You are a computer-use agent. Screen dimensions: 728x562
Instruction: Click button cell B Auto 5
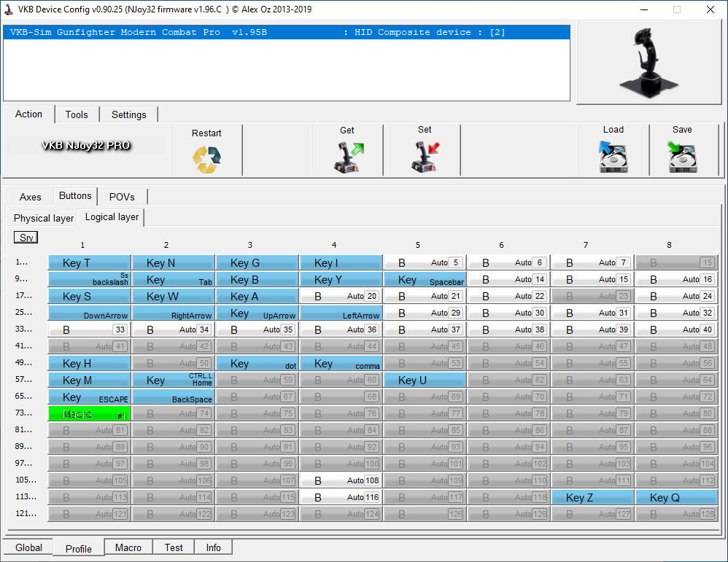[x=425, y=262]
